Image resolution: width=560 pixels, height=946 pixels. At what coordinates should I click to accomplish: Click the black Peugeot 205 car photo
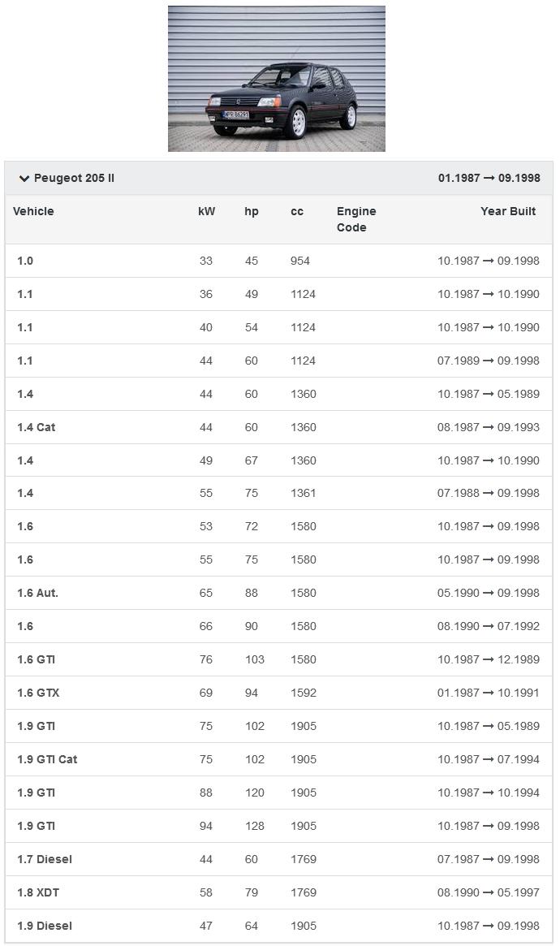[276, 79]
